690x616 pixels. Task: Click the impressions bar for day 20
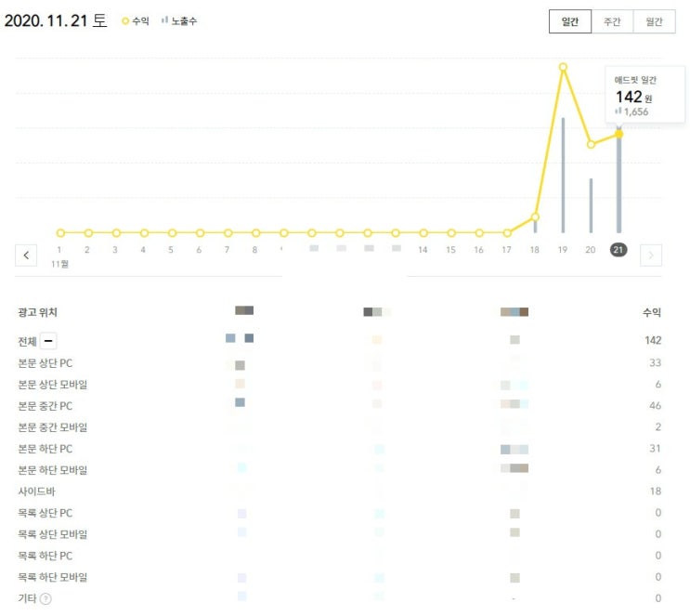tap(591, 205)
